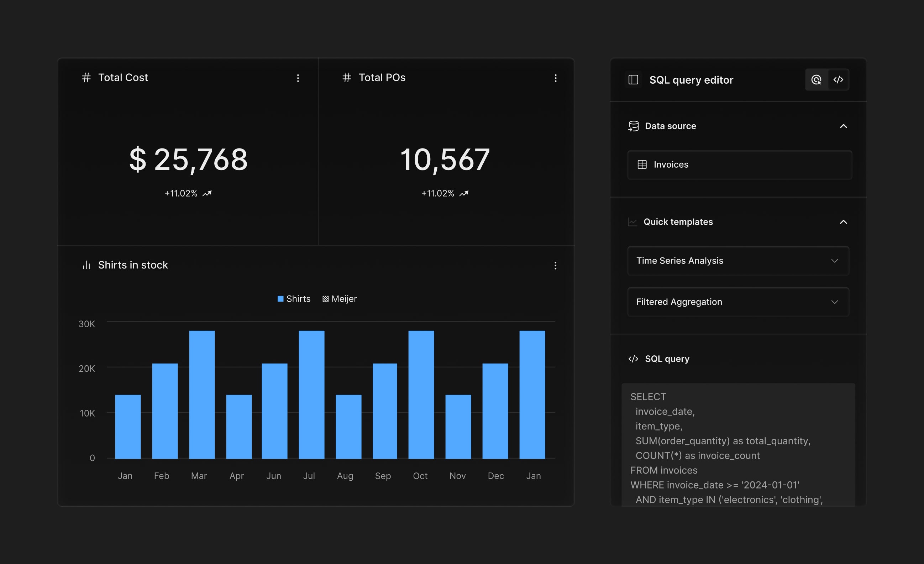The width and height of the screenshot is (924, 564).
Task: Collapse the Data source section
Action: 843,126
